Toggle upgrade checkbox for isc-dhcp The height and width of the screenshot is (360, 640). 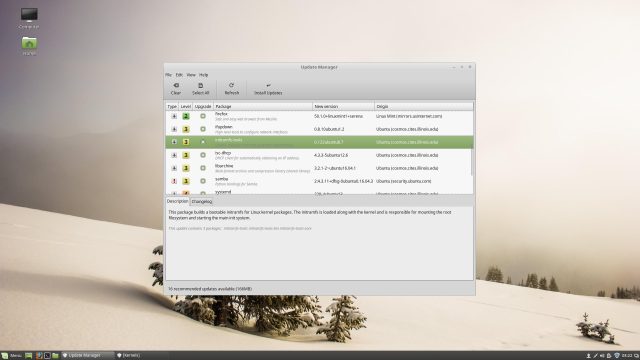202,155
